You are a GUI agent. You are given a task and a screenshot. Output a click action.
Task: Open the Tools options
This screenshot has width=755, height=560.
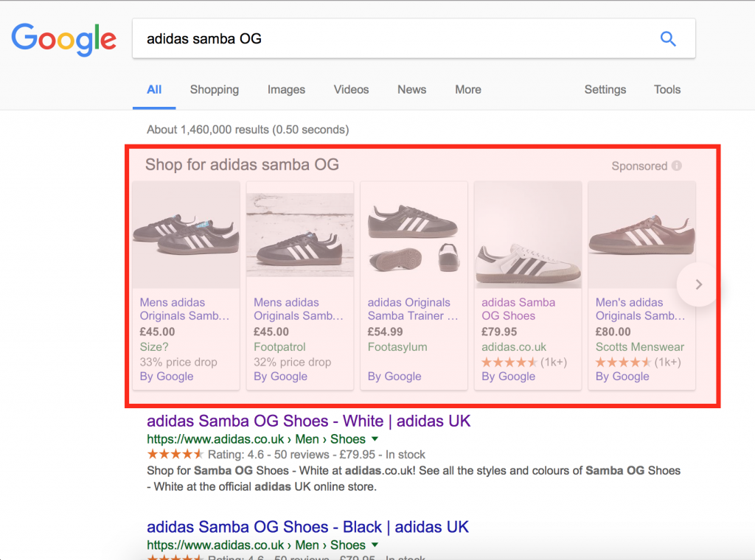[667, 89]
